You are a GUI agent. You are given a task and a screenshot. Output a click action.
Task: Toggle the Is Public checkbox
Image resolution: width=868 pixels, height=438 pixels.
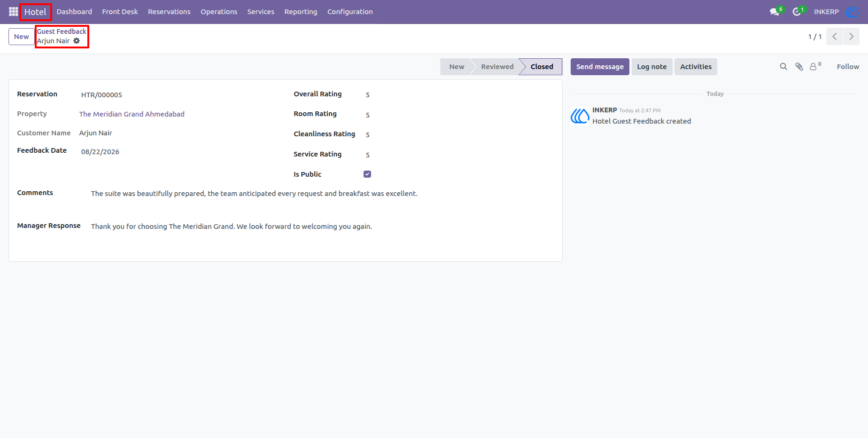367,174
